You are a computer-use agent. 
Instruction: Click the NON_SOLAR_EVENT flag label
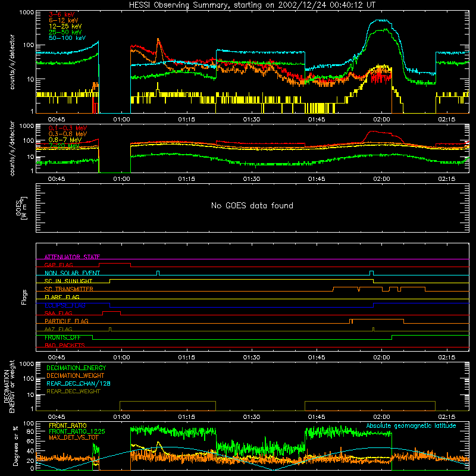pos(72,273)
